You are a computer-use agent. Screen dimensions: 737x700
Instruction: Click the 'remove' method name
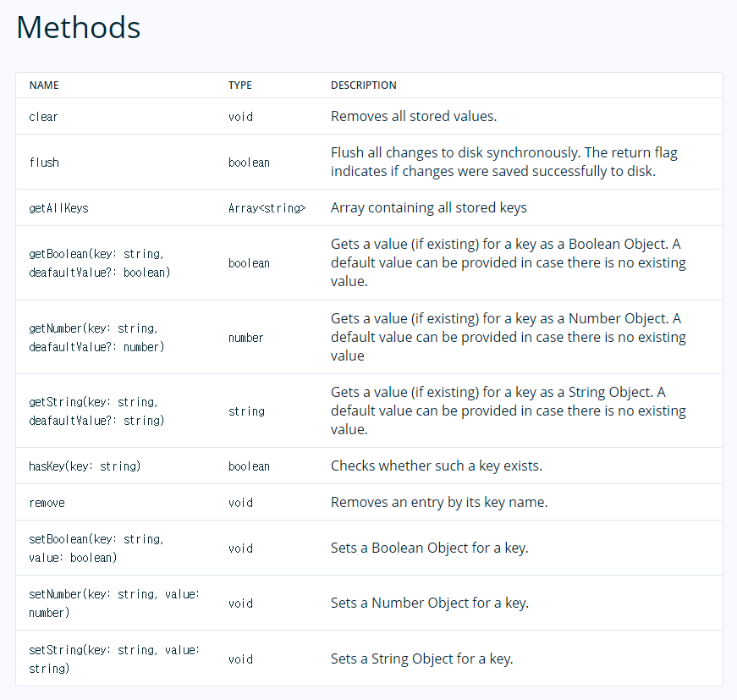point(47,503)
